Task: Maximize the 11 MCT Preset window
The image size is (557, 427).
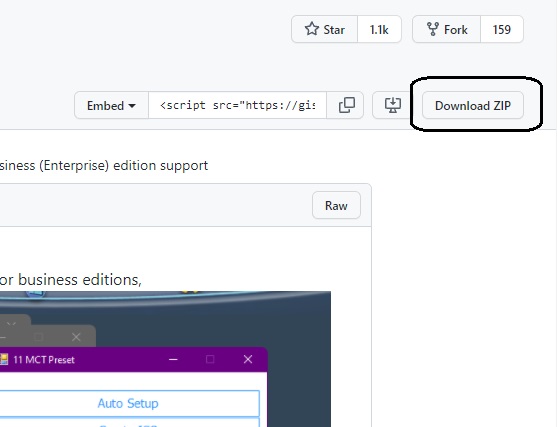Action: click(x=210, y=360)
